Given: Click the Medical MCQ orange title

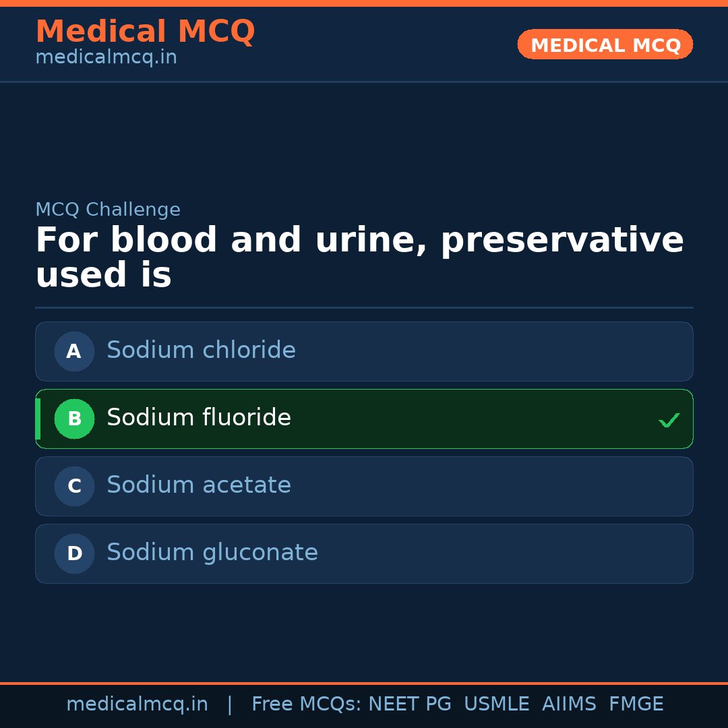Looking at the screenshot, I should (145, 32).
